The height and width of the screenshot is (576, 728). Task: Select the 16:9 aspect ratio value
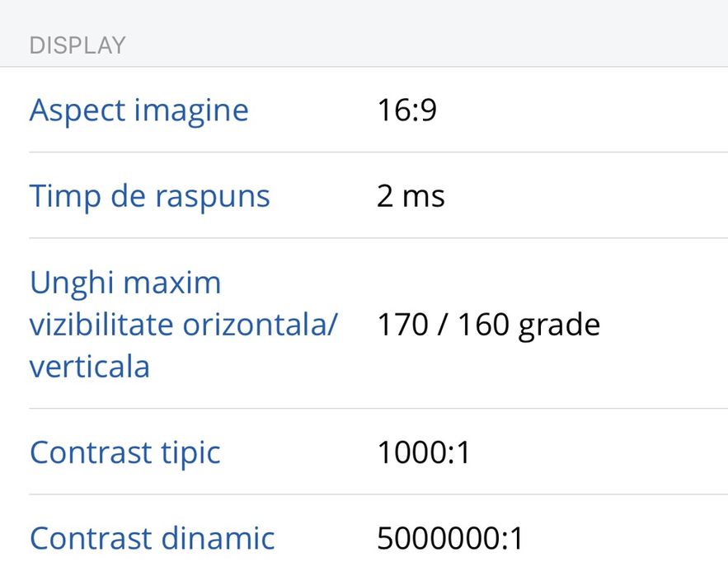coord(406,110)
